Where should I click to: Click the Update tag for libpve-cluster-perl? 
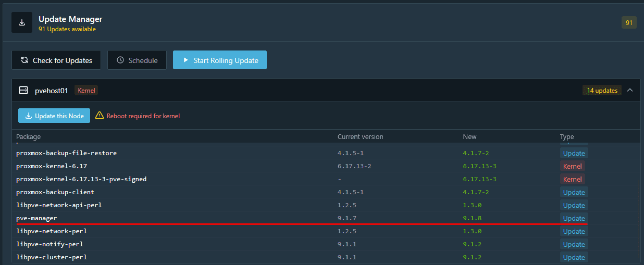click(x=574, y=257)
